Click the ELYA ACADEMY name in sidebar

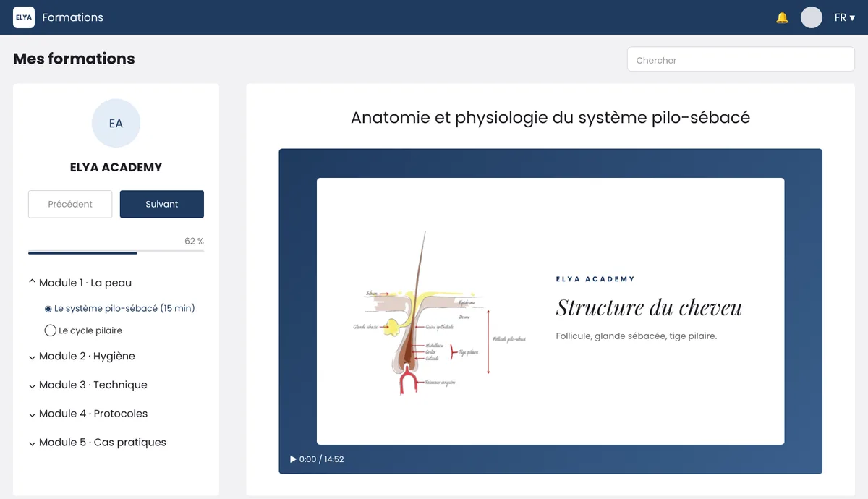pos(116,167)
